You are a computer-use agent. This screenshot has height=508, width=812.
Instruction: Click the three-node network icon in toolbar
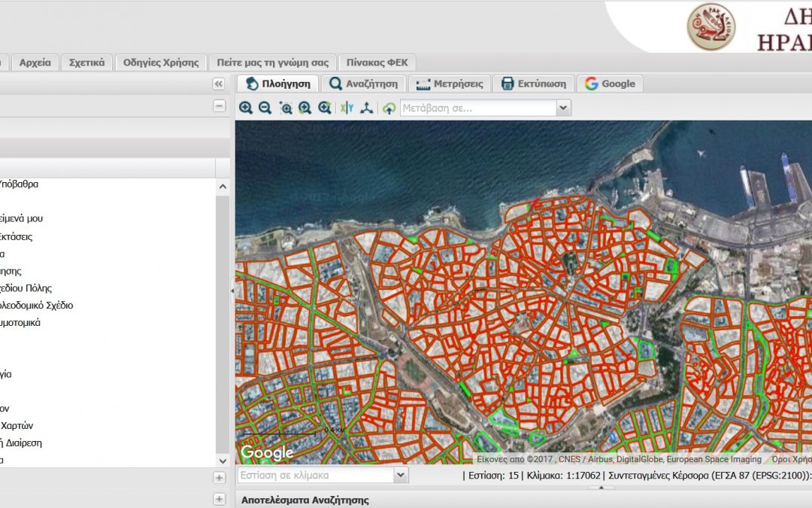pos(367,108)
